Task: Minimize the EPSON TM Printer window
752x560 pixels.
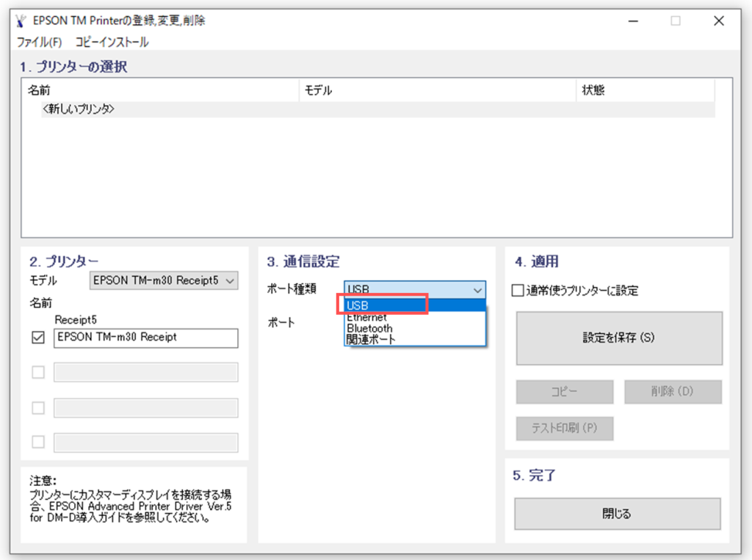Action: (633, 21)
